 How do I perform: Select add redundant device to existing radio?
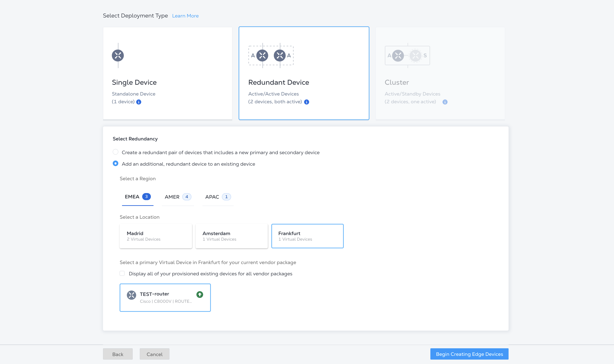[115, 163]
